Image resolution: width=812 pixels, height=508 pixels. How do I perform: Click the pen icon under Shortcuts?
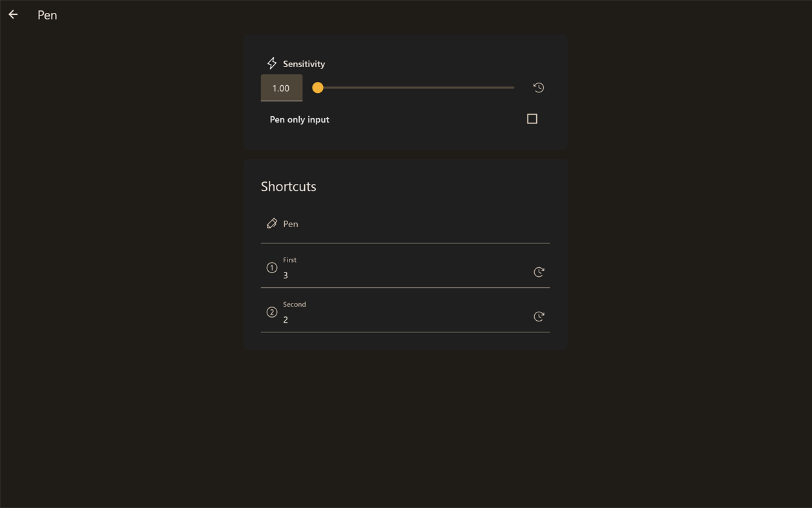pyautogui.click(x=272, y=223)
